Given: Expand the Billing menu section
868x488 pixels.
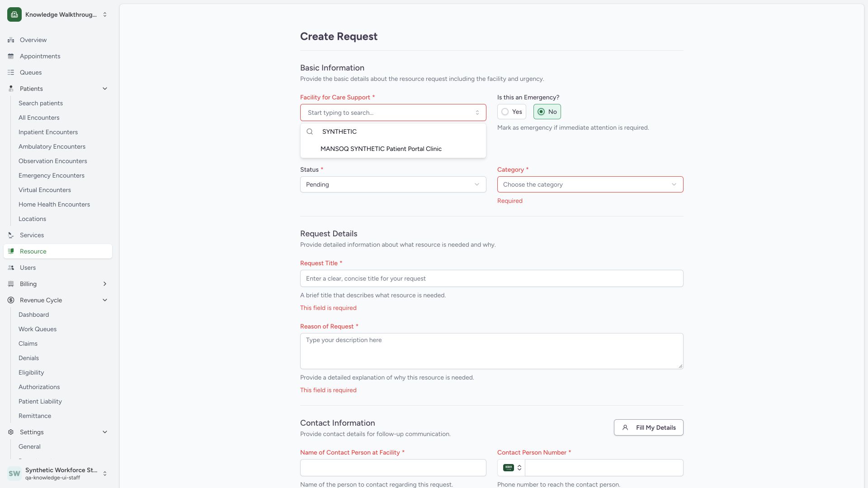Looking at the screenshot, I should coord(105,284).
